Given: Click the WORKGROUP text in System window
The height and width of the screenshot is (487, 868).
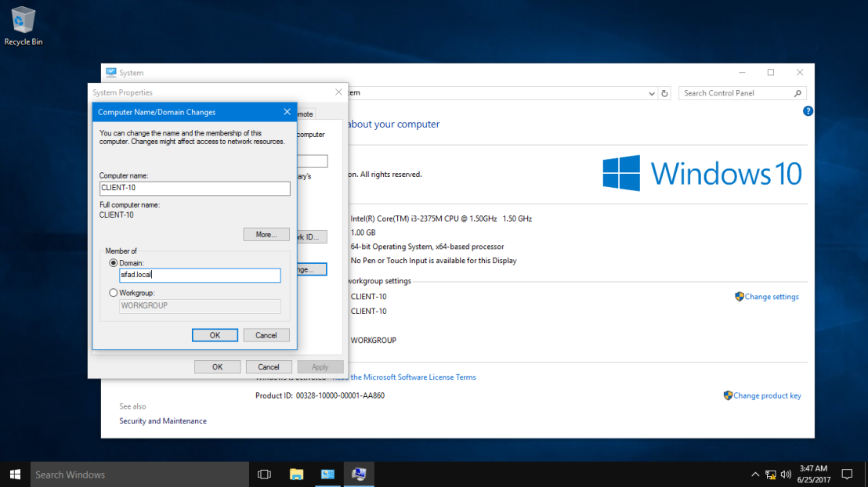Looking at the screenshot, I should [x=374, y=341].
